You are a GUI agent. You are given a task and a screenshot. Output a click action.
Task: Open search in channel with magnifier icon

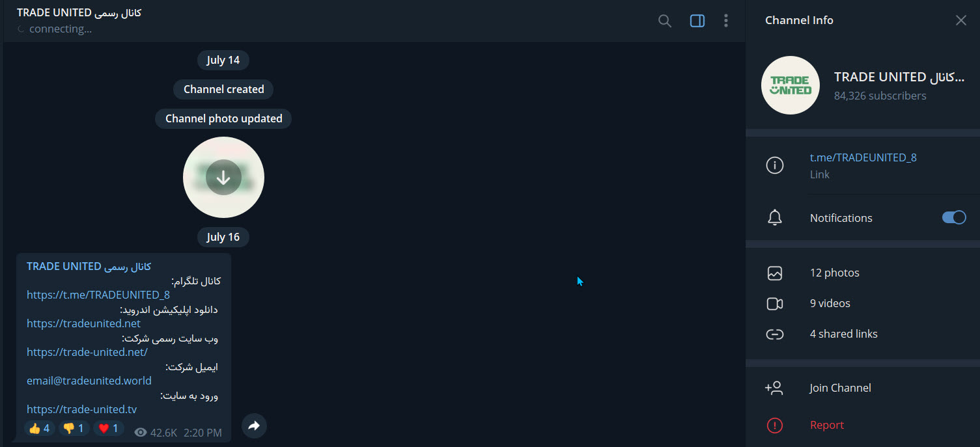(x=665, y=21)
